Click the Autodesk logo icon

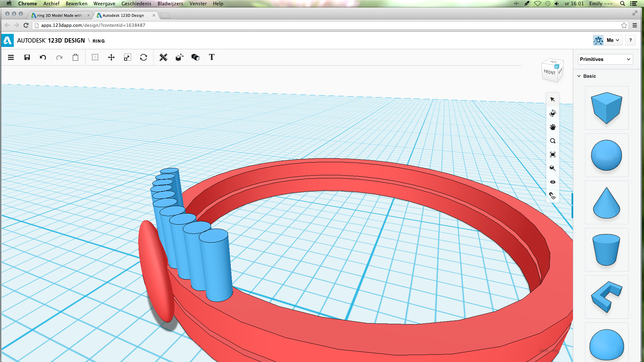[7, 41]
